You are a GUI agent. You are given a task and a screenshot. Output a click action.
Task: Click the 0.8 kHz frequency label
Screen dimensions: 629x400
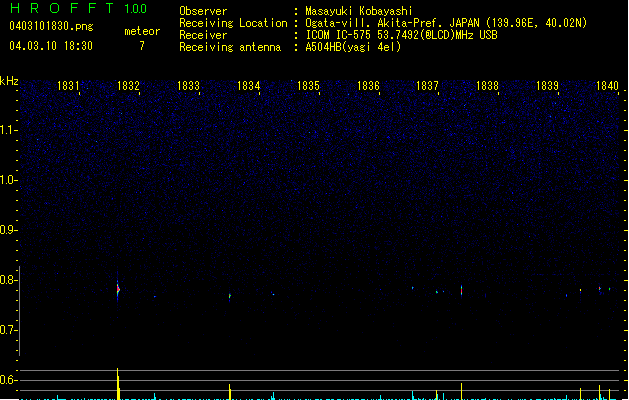[x=9, y=280]
